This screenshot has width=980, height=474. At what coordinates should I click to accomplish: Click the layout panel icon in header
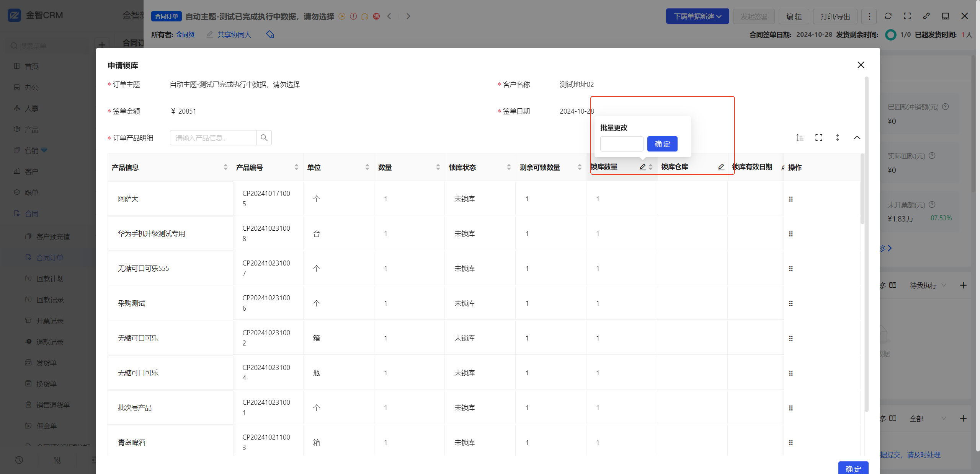point(946,16)
